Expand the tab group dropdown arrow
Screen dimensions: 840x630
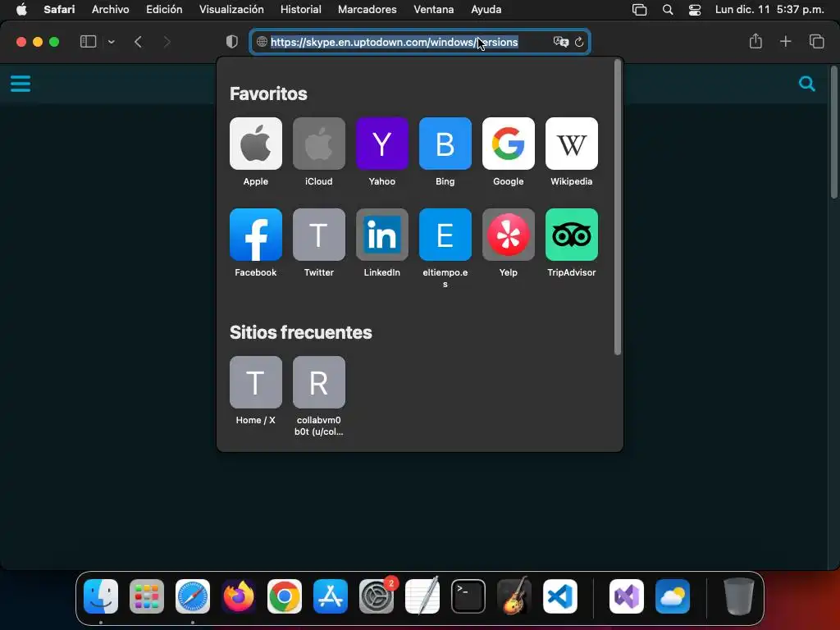pyautogui.click(x=112, y=42)
